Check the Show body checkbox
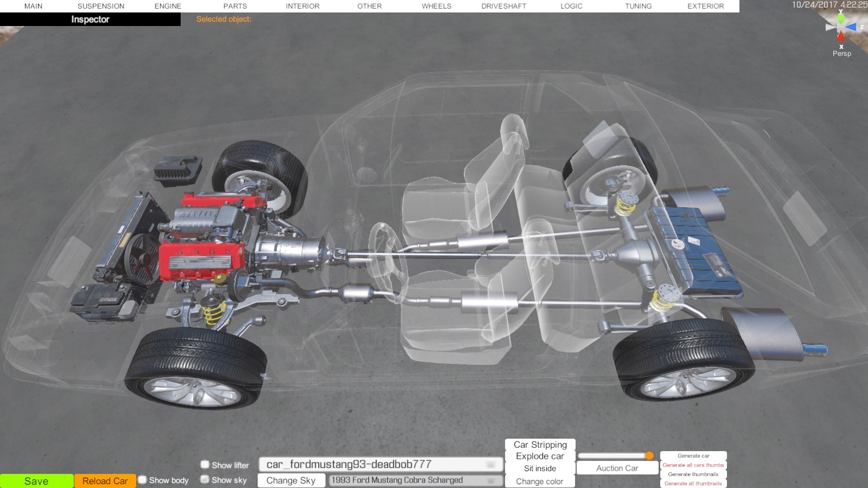 click(x=143, y=480)
